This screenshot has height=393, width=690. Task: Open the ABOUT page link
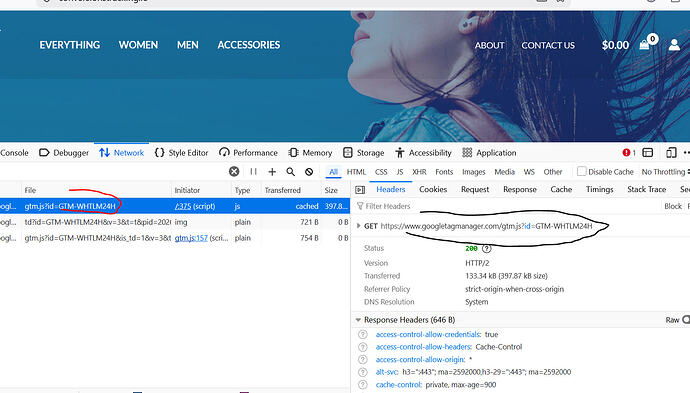click(489, 45)
